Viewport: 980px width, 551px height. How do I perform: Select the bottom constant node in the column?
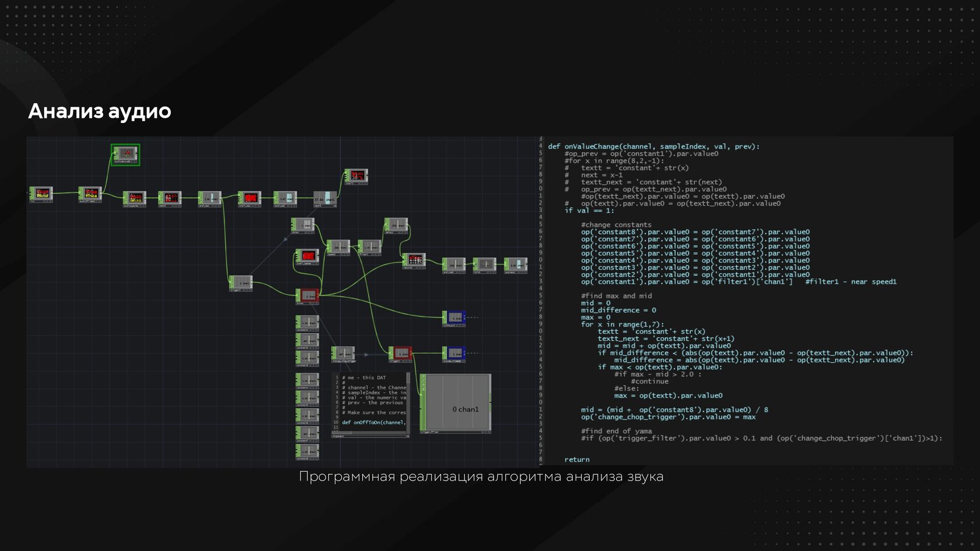click(x=307, y=451)
